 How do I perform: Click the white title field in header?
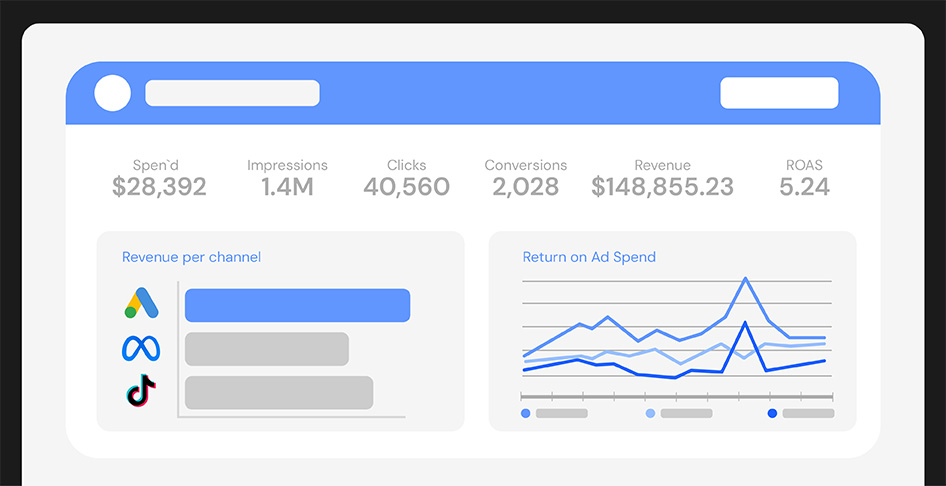pos(232,93)
